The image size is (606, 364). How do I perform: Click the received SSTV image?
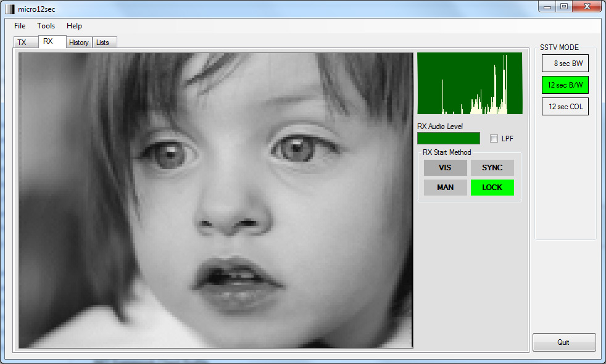(215, 201)
